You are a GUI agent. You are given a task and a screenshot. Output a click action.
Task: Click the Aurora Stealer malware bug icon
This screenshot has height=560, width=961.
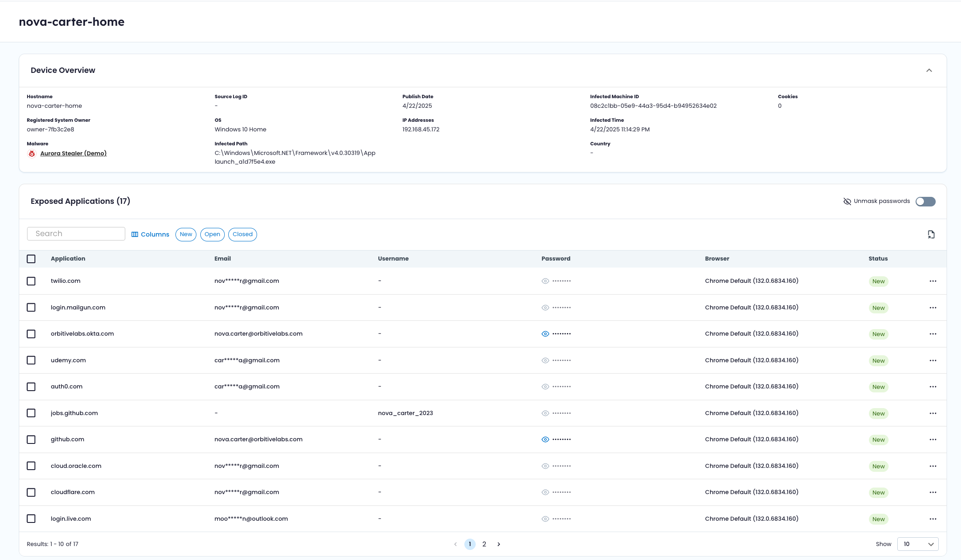pos(32,154)
